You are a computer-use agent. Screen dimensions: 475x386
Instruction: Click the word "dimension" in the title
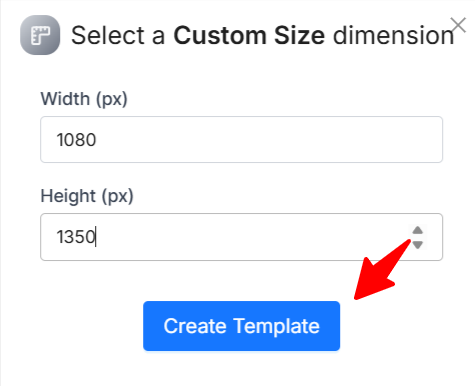(x=394, y=35)
